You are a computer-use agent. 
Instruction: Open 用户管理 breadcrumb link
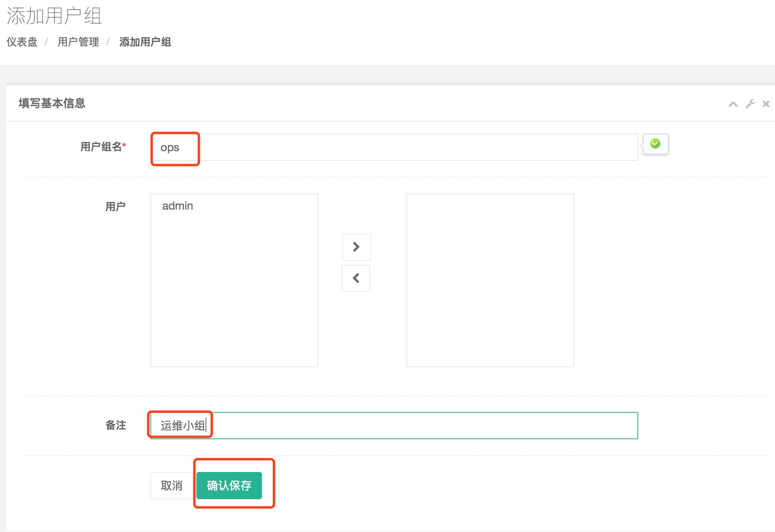tap(78, 42)
